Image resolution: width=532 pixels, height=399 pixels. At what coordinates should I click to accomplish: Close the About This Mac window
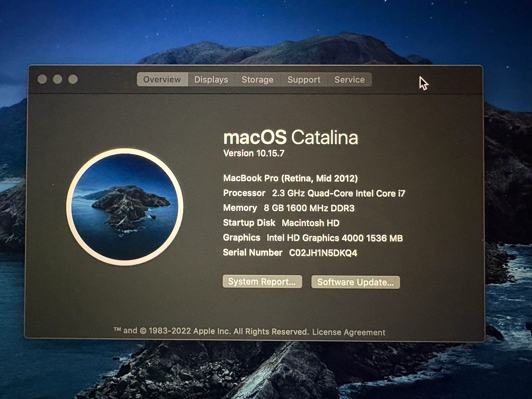(x=42, y=79)
